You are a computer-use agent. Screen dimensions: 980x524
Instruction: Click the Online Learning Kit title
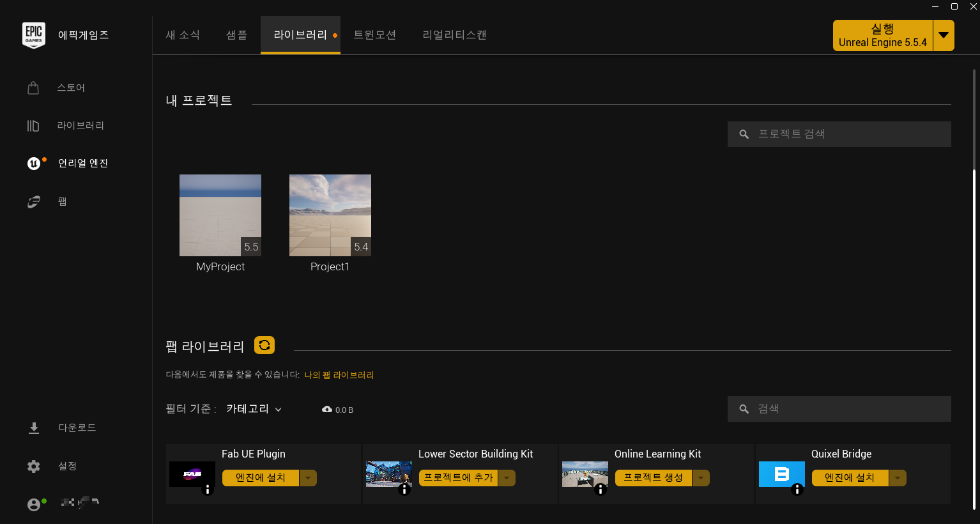658,454
